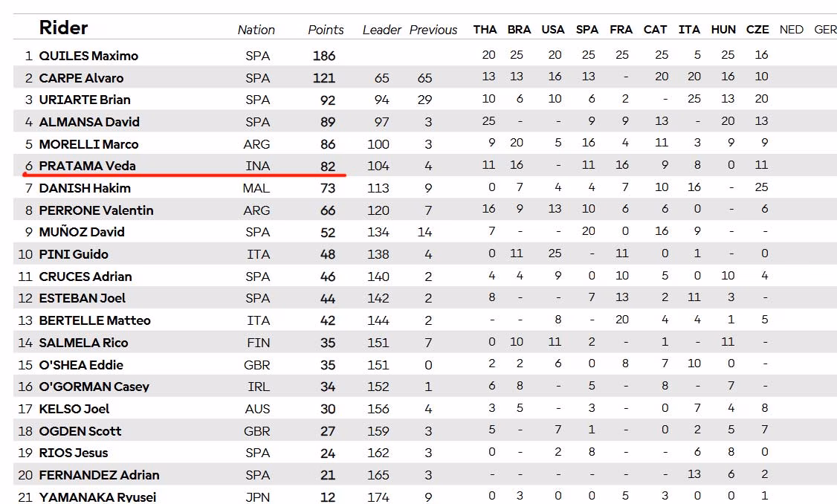Open the THA race column

pos(485,30)
